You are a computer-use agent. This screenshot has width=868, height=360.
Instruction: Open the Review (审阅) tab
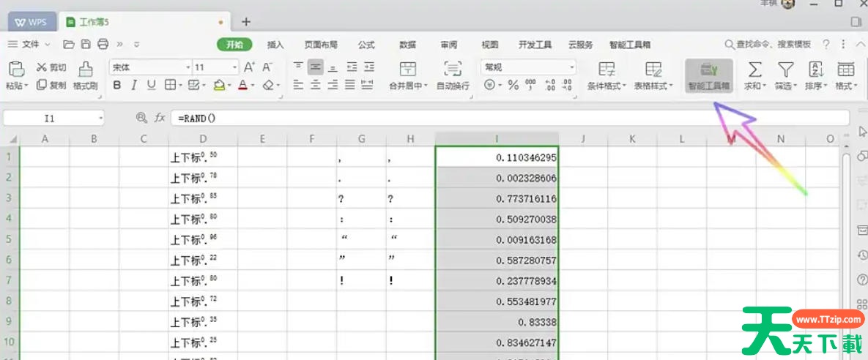449,45
